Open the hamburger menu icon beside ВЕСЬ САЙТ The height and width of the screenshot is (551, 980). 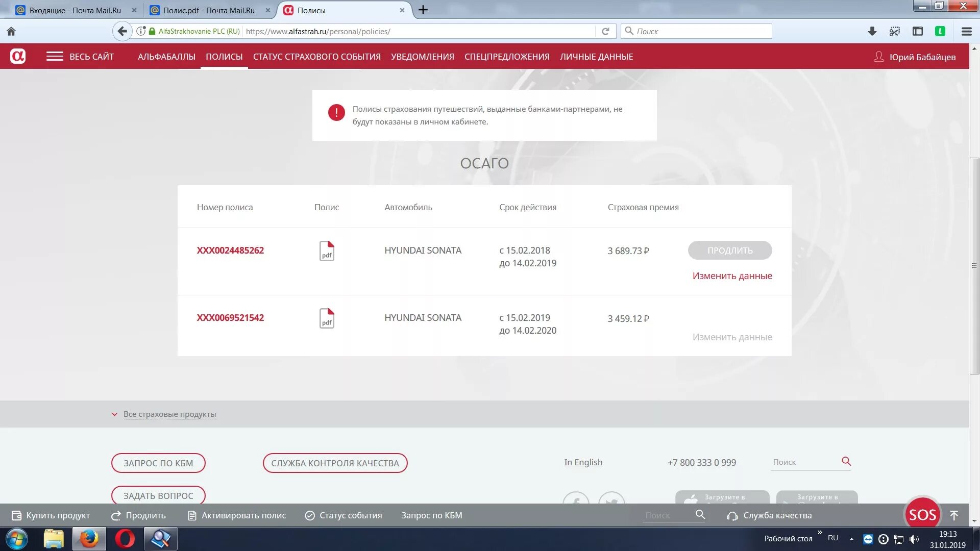pos(55,57)
